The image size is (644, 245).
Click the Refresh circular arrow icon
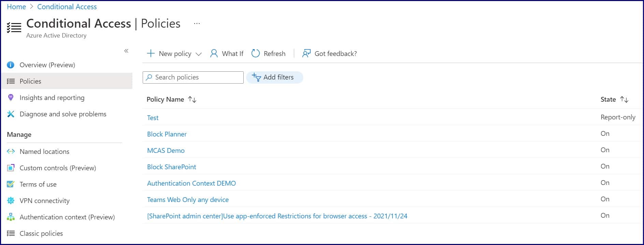click(x=256, y=54)
